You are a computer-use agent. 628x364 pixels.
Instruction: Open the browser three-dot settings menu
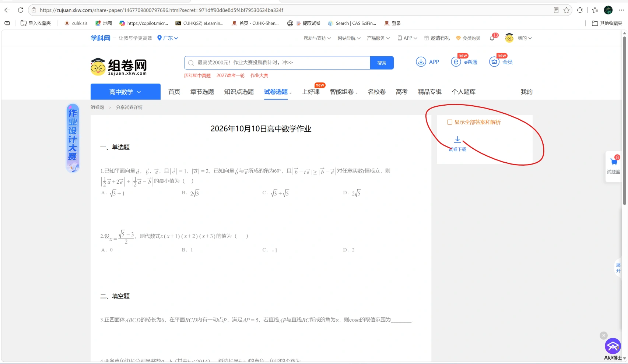(x=621, y=10)
